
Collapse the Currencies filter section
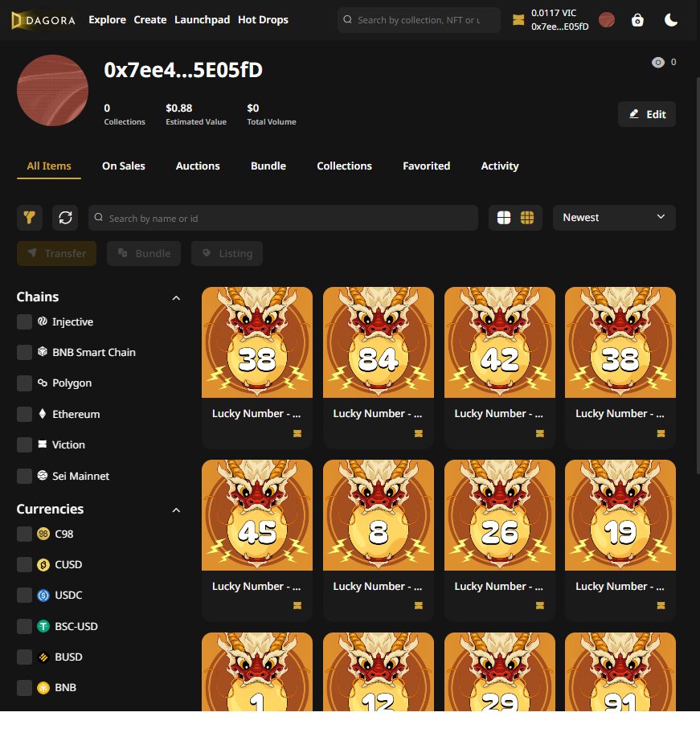coord(176,510)
